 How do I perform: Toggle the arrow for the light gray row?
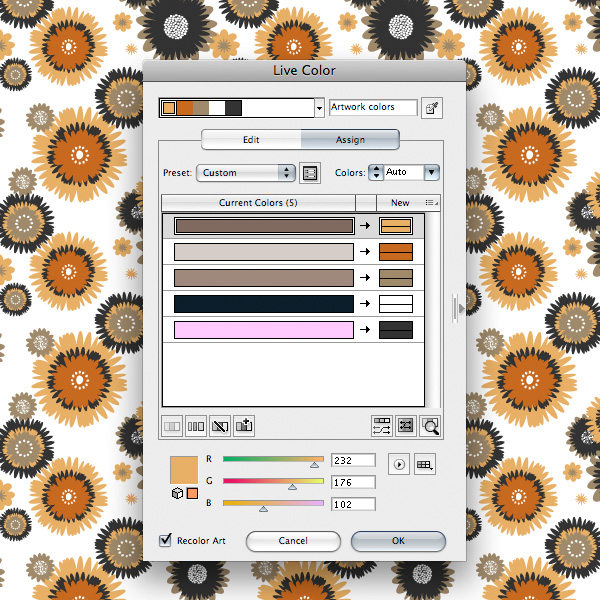pyautogui.click(x=365, y=251)
